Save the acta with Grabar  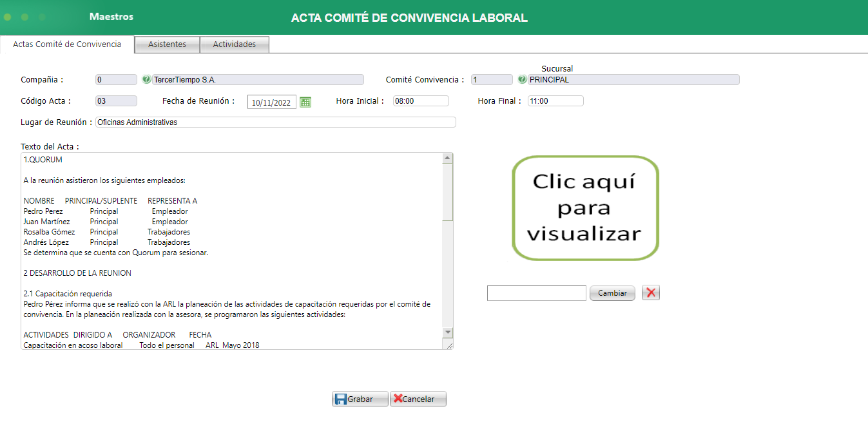click(x=359, y=399)
